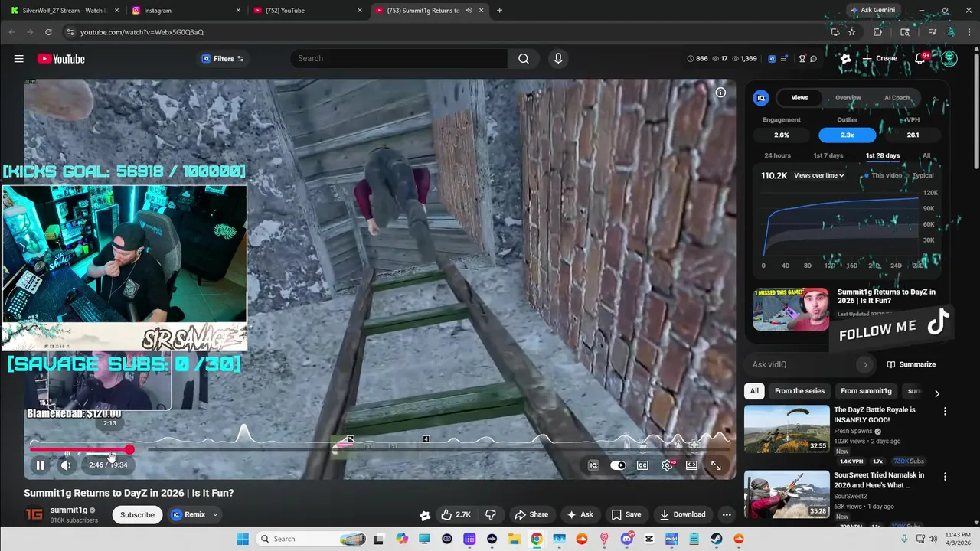Select the From the series chip

799,391
